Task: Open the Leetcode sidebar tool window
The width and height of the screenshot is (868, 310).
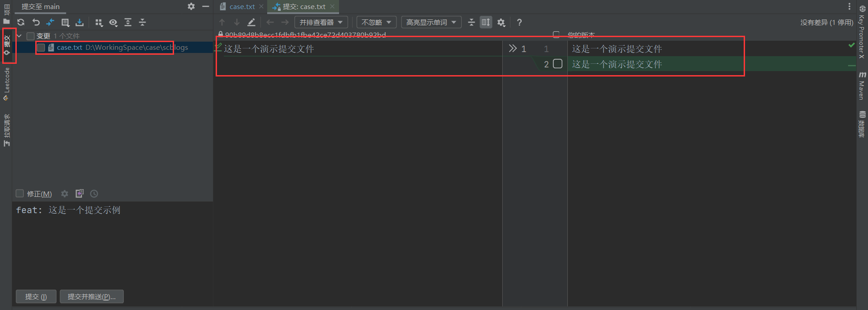Action: click(7, 84)
